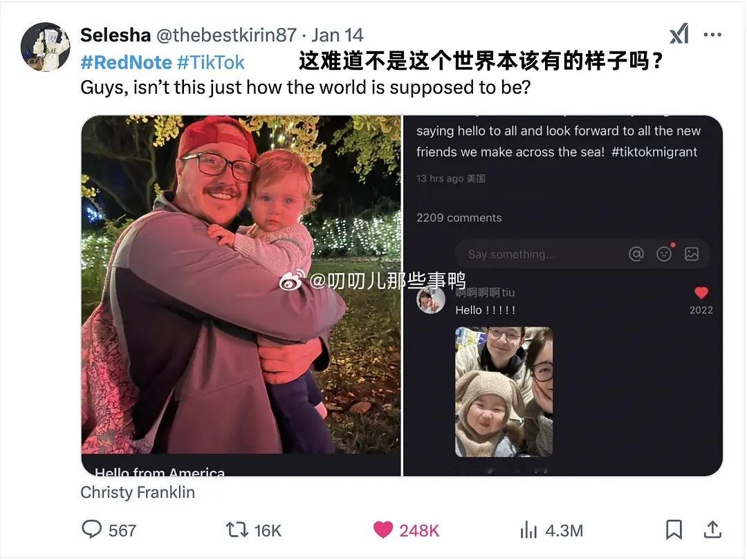
Task: Bookmark this post
Action: click(x=674, y=530)
